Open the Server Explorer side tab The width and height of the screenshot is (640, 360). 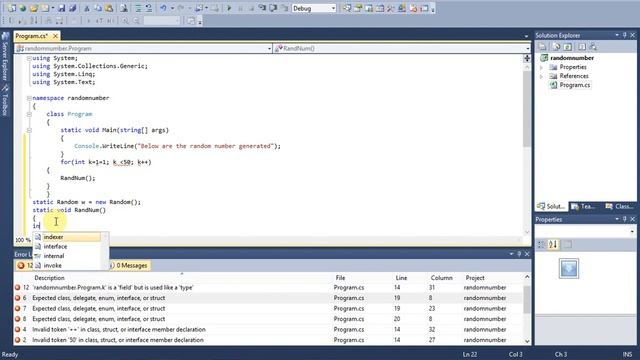pos(5,56)
